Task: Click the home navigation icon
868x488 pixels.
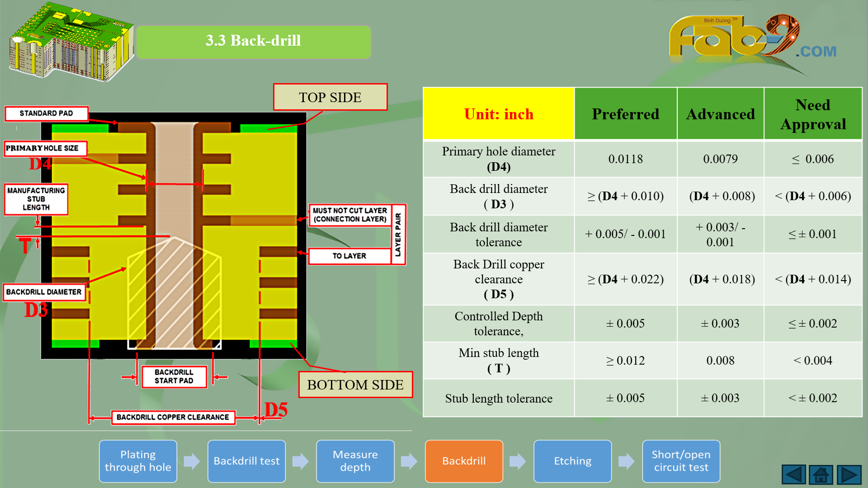Action: pos(821,475)
